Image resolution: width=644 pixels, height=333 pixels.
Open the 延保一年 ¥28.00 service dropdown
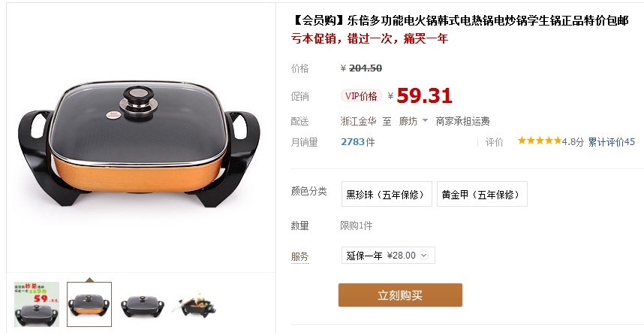coord(388,256)
